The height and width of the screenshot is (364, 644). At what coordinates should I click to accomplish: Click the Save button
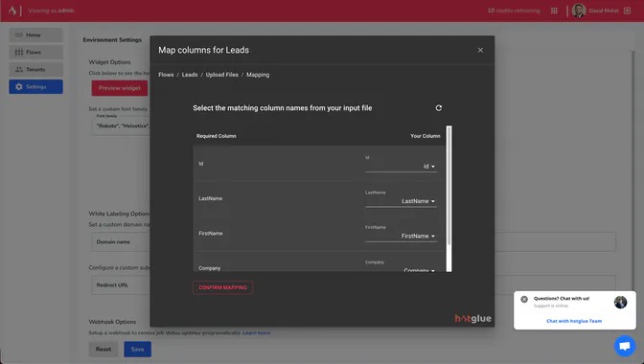[138, 350]
